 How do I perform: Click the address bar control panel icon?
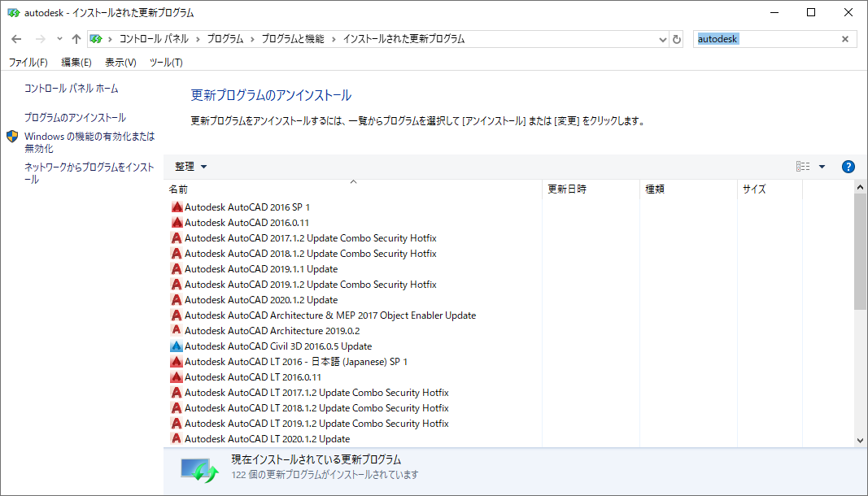[x=96, y=39]
